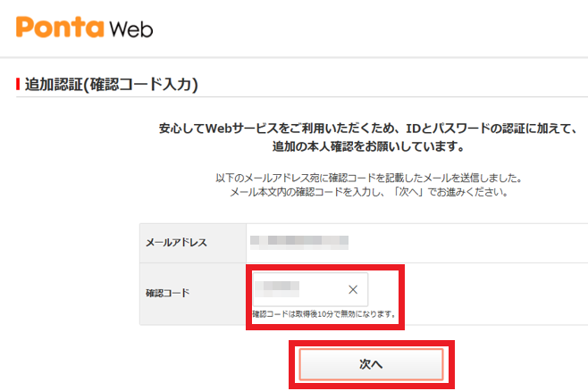
Task: Click the 確認コード row label
Action: pos(168,293)
